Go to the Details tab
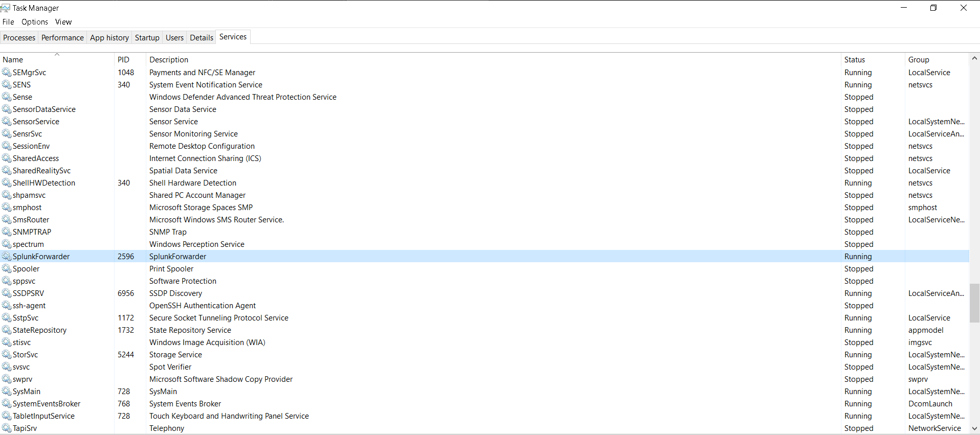 202,38
